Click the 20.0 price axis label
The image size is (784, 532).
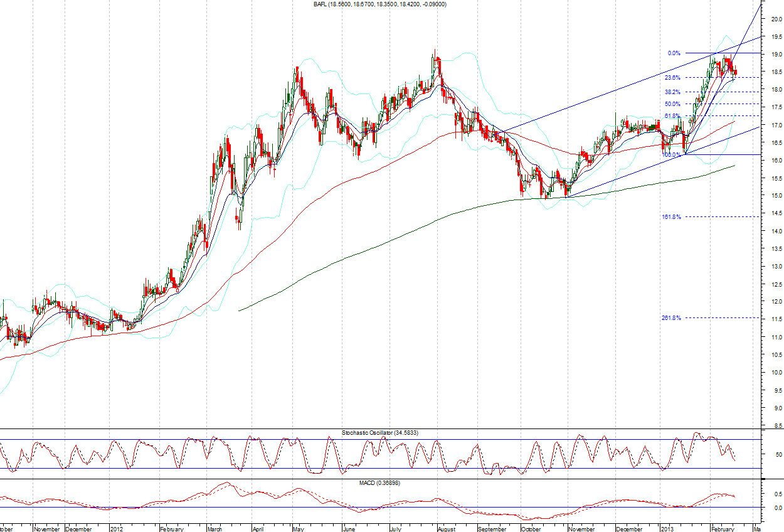pyautogui.click(x=776, y=19)
